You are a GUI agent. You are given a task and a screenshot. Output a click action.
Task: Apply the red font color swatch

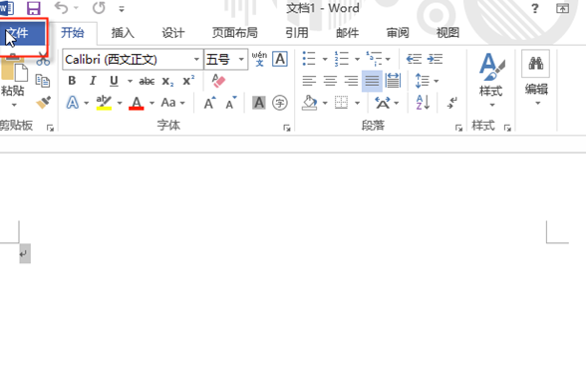[x=137, y=103]
